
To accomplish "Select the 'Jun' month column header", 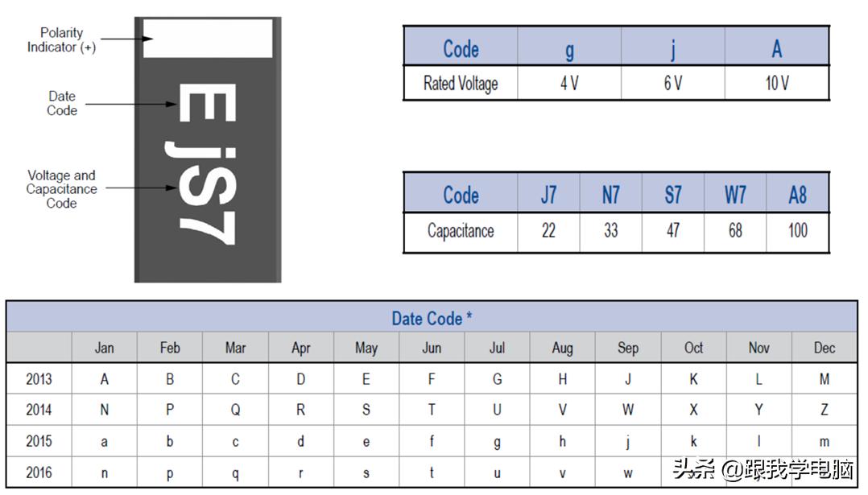I will (x=432, y=348).
